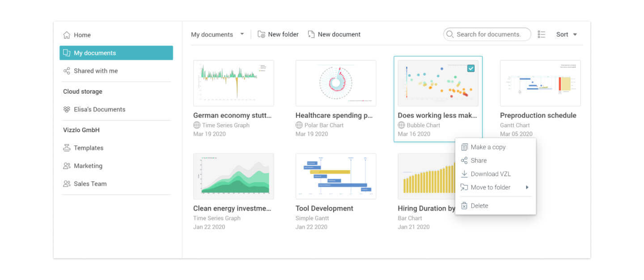Click the Templates stamp icon
Screen dimensions: 644x280
[x=67, y=148]
